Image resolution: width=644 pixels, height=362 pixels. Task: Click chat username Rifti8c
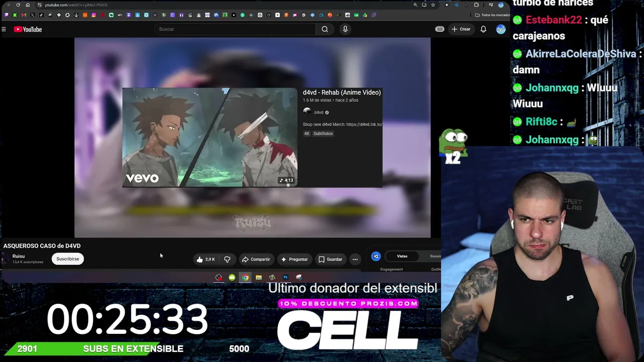[x=541, y=122]
